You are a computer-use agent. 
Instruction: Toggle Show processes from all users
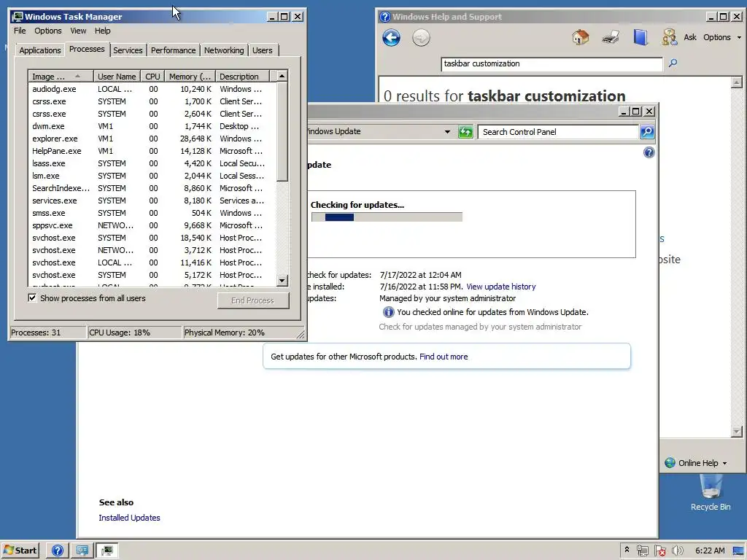32,298
